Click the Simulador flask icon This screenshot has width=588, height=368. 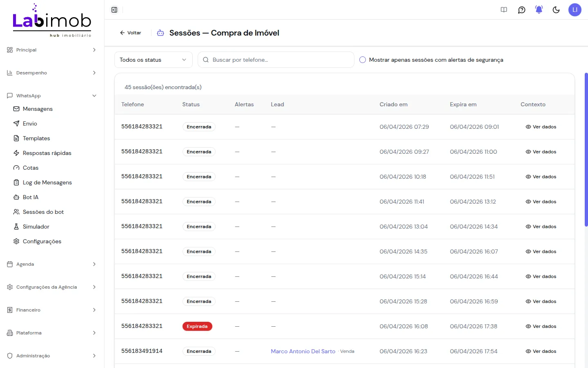click(16, 227)
